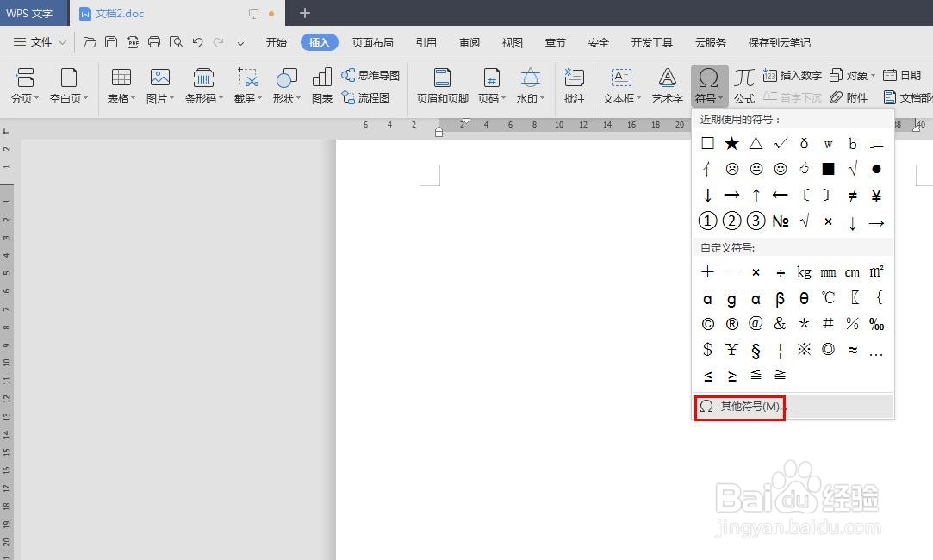Image resolution: width=933 pixels, height=560 pixels.
Task: Insert the approximately equal ≈ symbol
Action: [x=852, y=350]
